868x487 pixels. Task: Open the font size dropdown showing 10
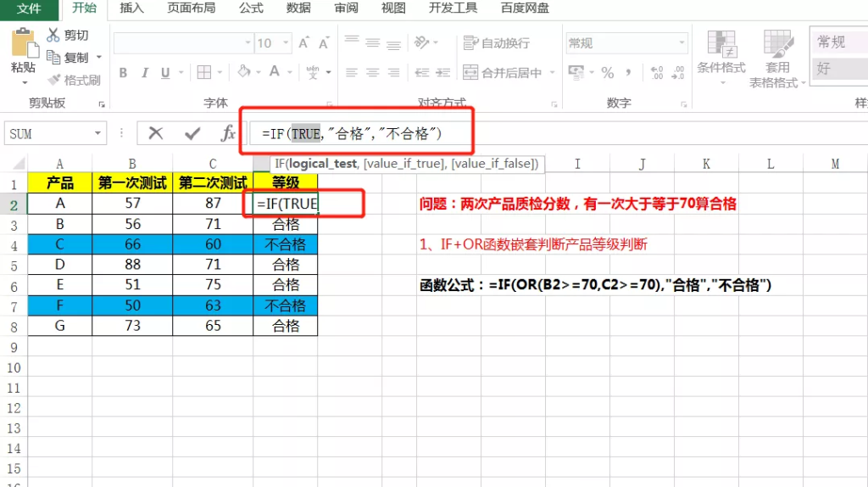(287, 42)
